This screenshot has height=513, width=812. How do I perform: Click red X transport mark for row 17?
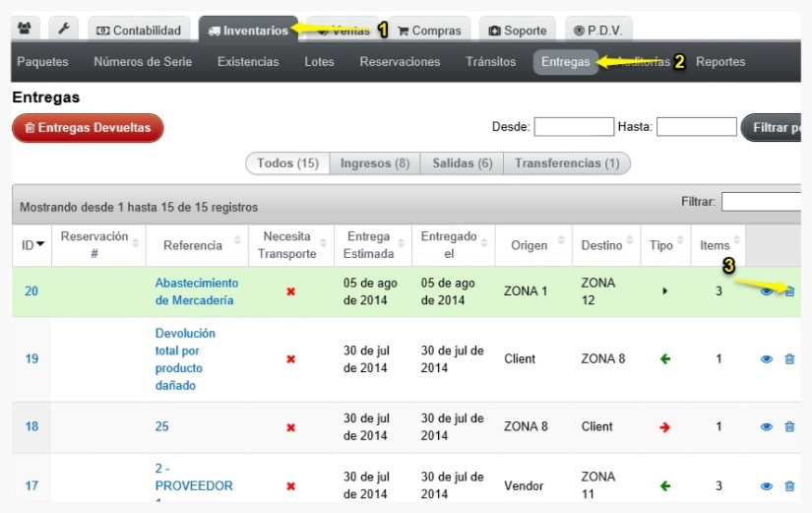pos(291,486)
